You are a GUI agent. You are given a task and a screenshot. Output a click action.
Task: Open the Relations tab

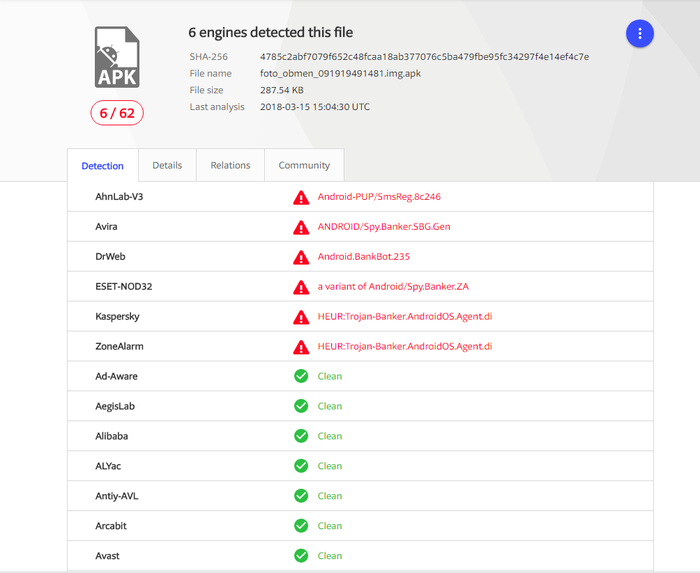tap(230, 165)
